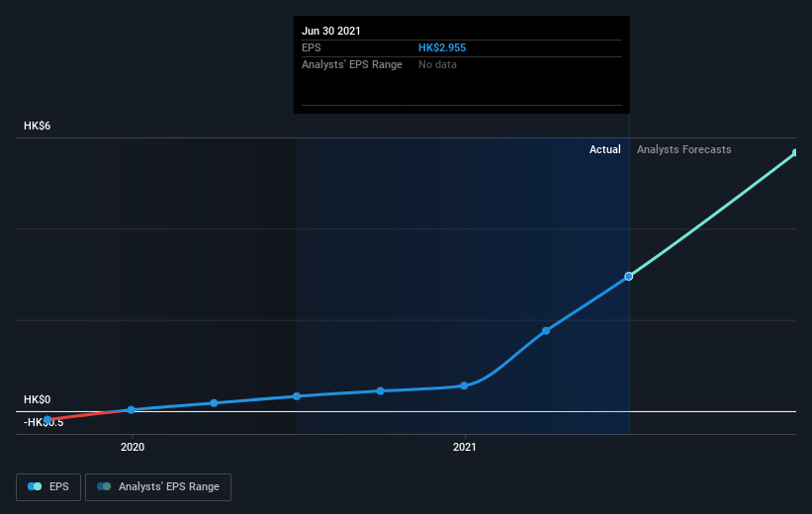Image resolution: width=812 pixels, height=514 pixels.
Task: Click the 2021 x-axis label
Action: pyautogui.click(x=465, y=447)
